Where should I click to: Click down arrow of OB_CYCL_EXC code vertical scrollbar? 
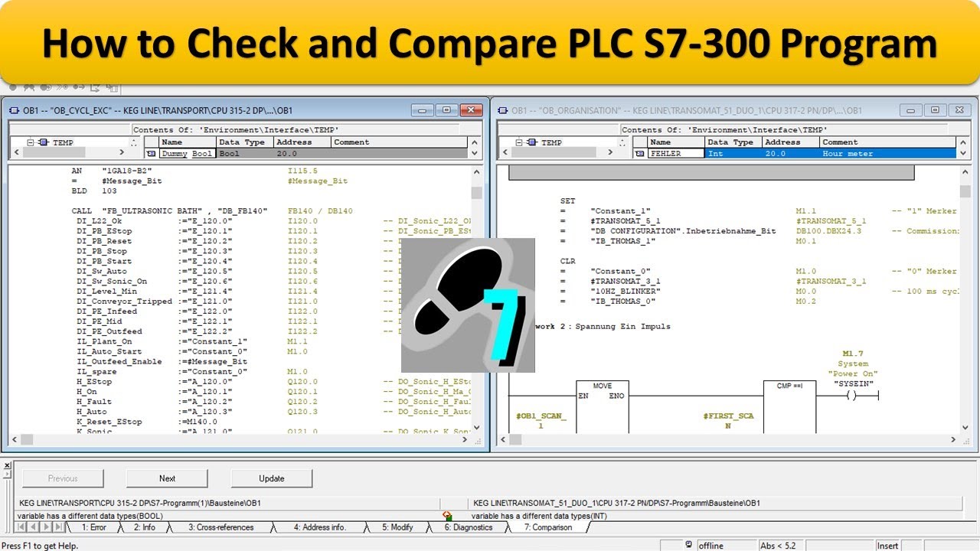point(477,428)
